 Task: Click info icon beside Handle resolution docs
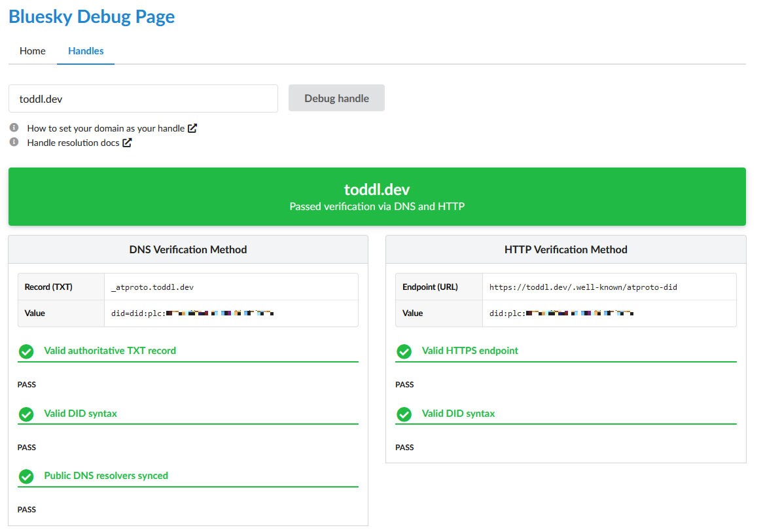coord(14,142)
